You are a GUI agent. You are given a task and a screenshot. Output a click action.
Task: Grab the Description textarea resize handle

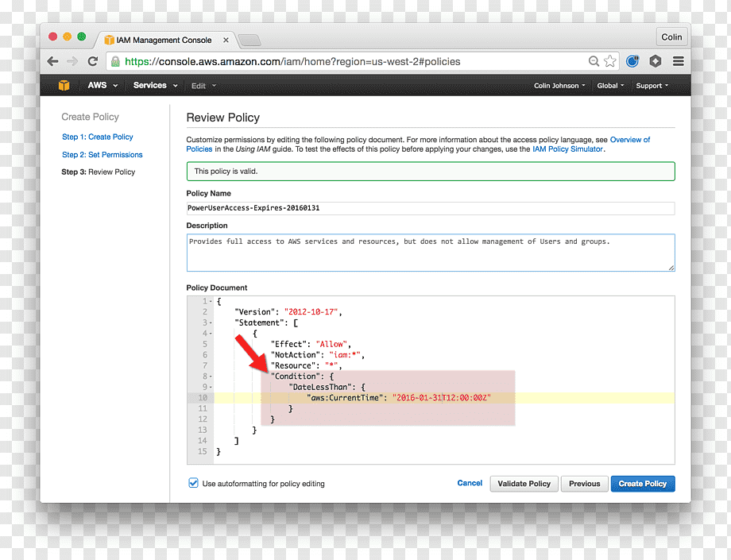point(671,268)
